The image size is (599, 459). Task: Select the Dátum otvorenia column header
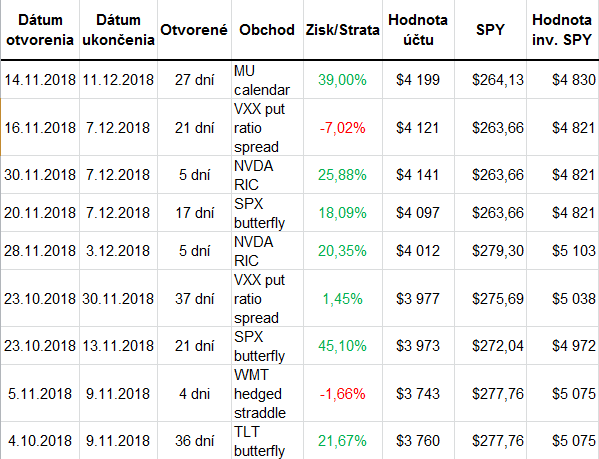tap(40, 30)
